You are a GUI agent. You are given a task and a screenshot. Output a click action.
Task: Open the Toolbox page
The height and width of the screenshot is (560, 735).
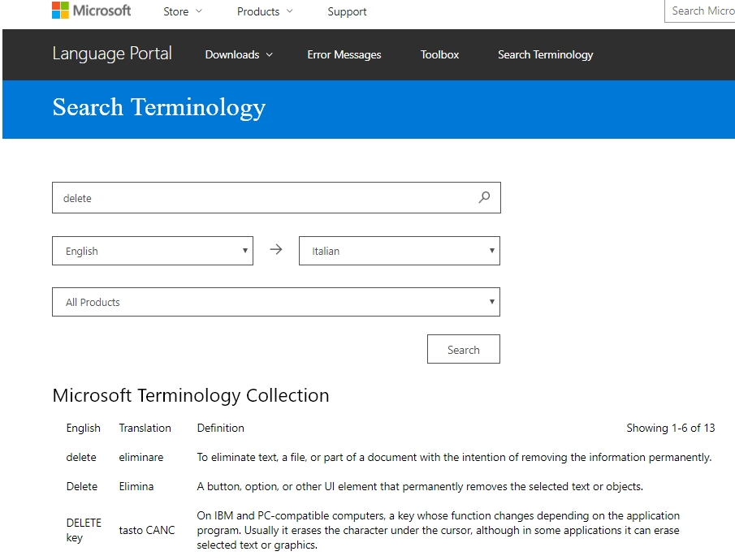pos(439,54)
